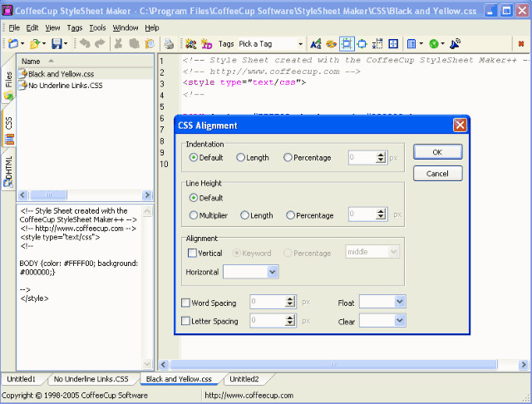
Task: Switch to the Untitled2 document tab
Action: pyautogui.click(x=244, y=379)
